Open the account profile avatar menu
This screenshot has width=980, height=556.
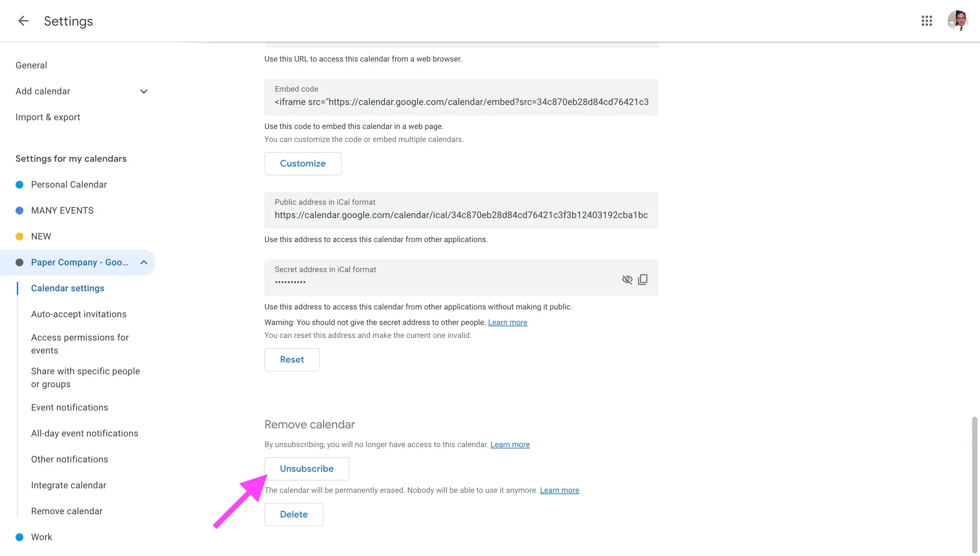coord(959,21)
